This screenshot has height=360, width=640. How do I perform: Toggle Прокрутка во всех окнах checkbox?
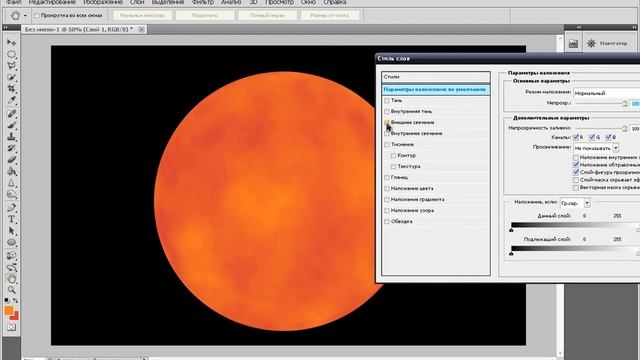point(37,16)
